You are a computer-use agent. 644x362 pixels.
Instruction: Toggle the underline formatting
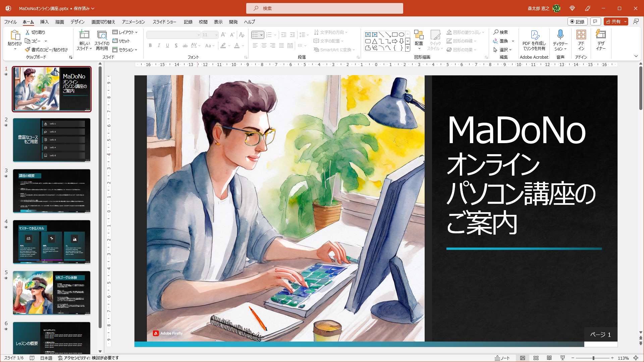coord(167,46)
